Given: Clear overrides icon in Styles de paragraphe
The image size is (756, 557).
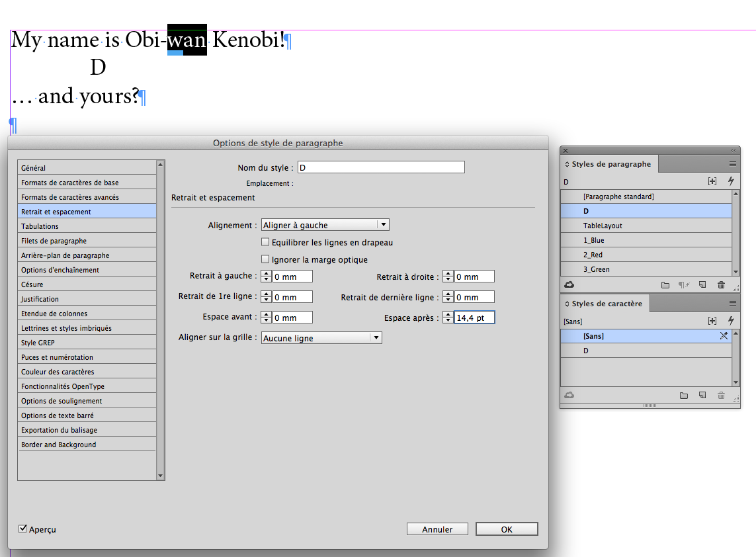Looking at the screenshot, I should click(684, 285).
